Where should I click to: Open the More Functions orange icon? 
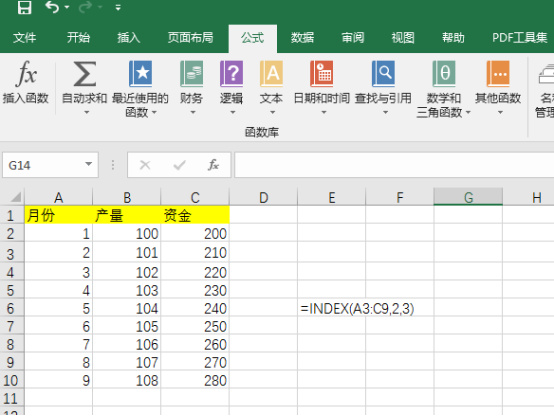(498, 74)
